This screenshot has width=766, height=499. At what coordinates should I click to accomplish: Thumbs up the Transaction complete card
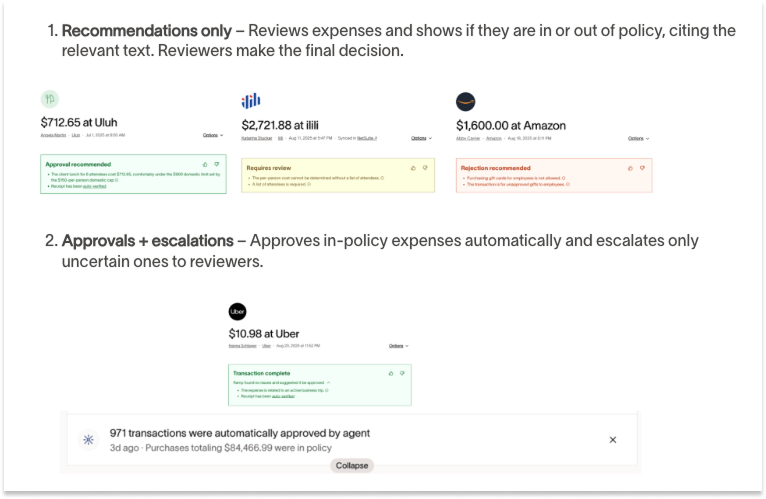click(x=391, y=373)
